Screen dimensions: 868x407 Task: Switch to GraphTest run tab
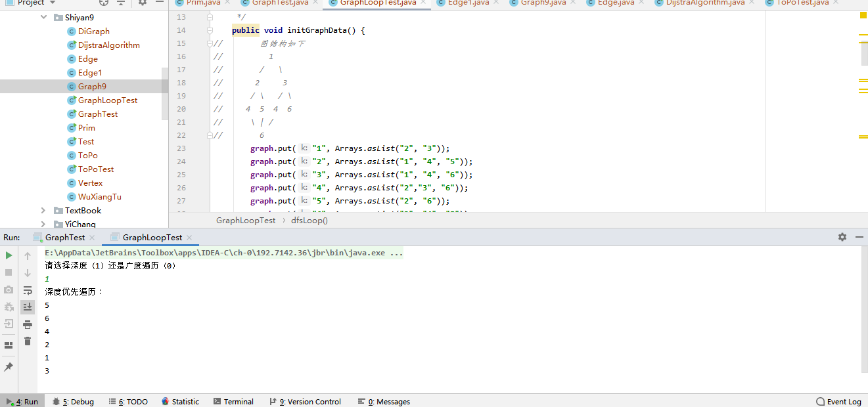(64, 237)
